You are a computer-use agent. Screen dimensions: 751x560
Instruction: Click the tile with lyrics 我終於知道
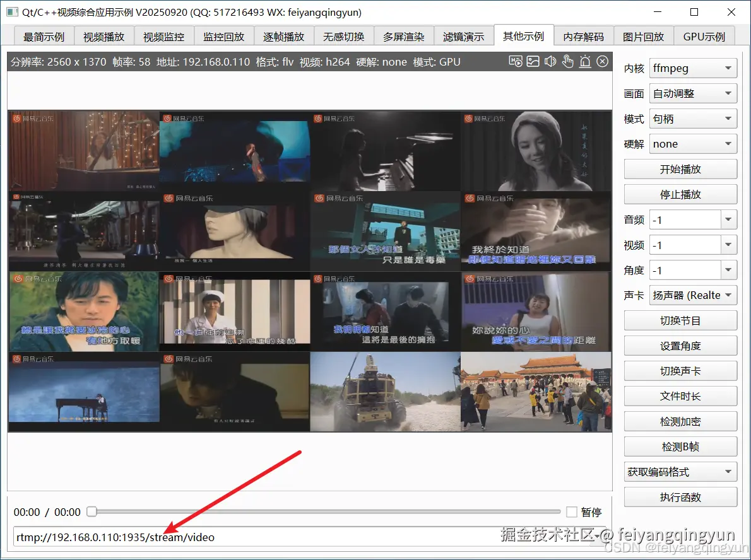pyautogui.click(x=536, y=231)
